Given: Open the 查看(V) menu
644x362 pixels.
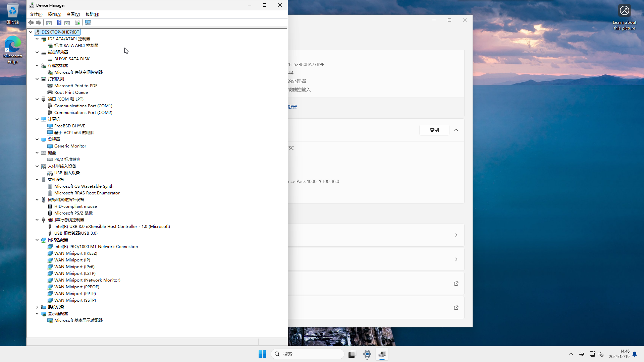Looking at the screenshot, I should pos(73,14).
